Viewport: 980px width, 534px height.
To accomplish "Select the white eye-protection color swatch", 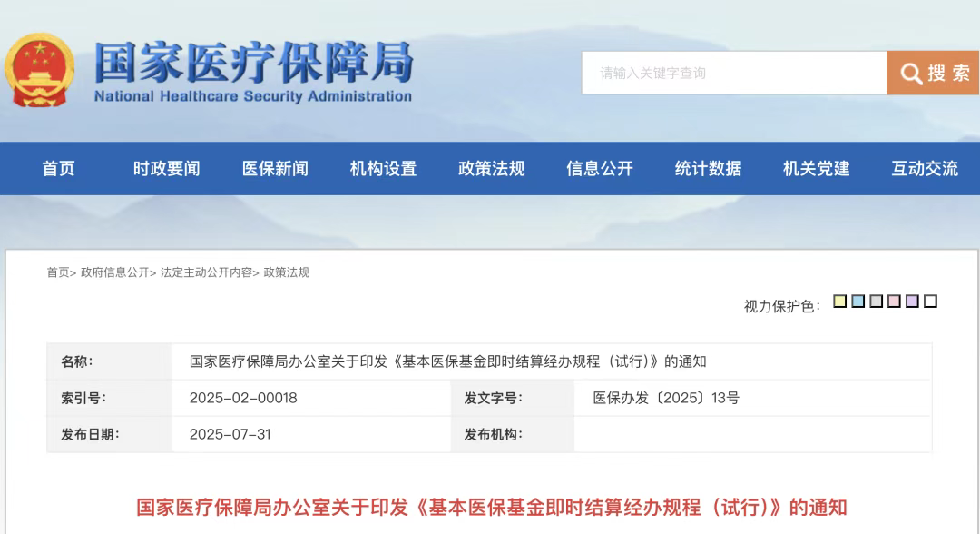I will click(x=931, y=302).
